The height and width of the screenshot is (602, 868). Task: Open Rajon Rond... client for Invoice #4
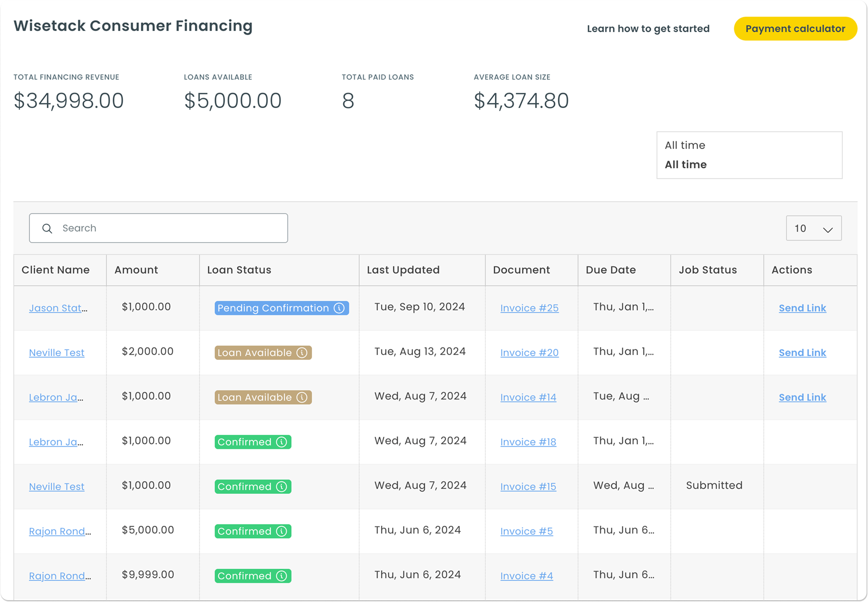(x=60, y=575)
